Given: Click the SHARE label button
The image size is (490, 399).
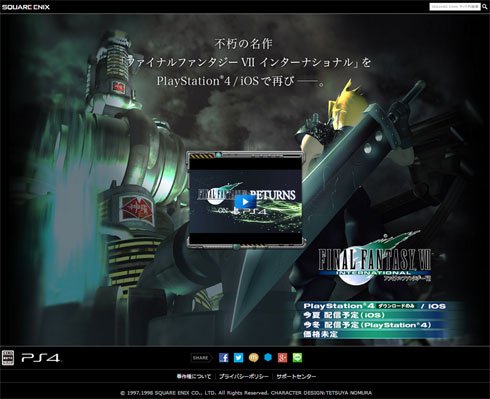Looking at the screenshot, I should click(x=201, y=358).
